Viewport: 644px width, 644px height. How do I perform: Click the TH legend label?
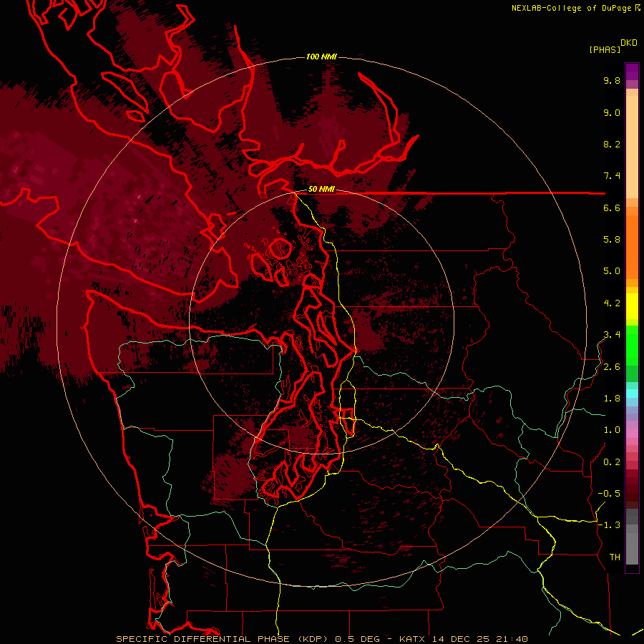615,557
